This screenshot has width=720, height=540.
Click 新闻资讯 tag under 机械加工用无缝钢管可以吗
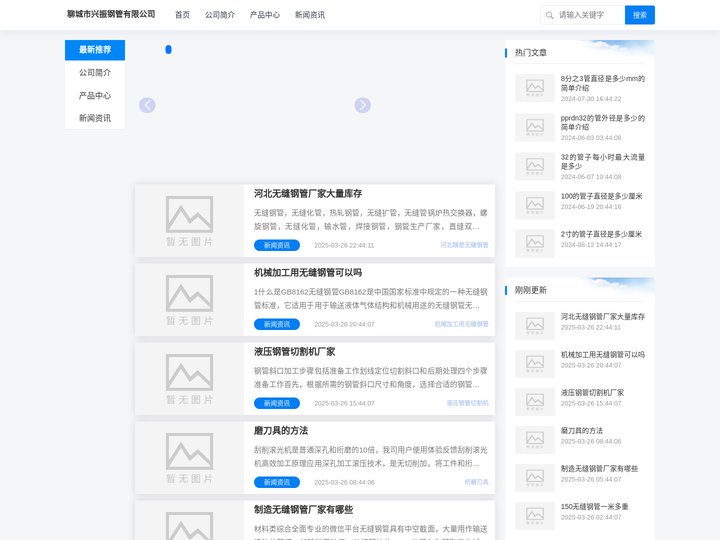tap(277, 324)
